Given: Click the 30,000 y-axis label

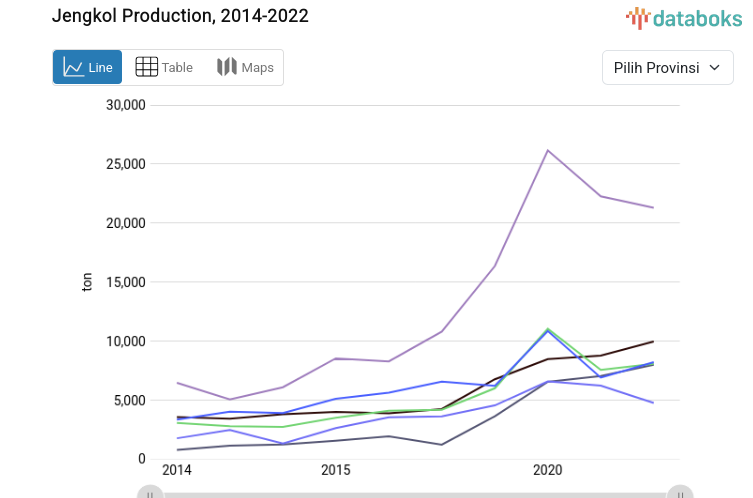Looking at the screenshot, I should tap(126, 105).
